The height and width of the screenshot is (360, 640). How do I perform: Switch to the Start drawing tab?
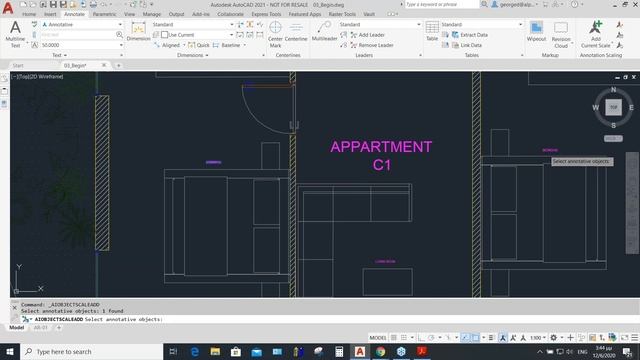coord(18,65)
